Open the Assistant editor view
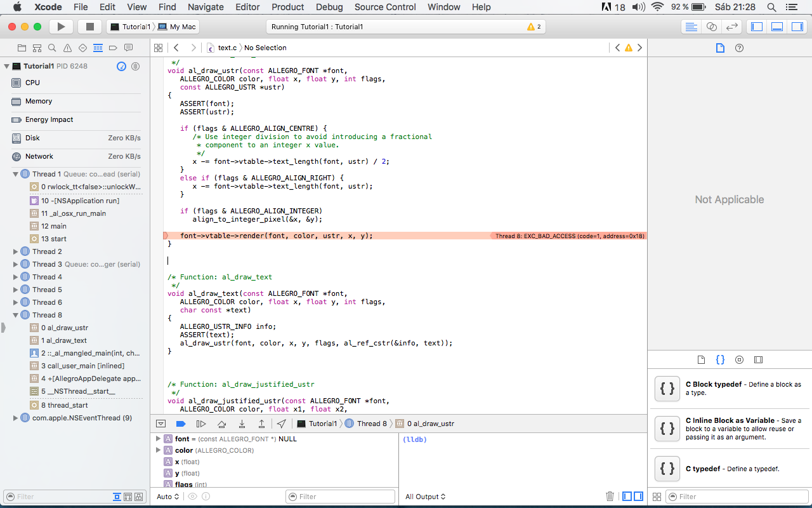 click(711, 27)
